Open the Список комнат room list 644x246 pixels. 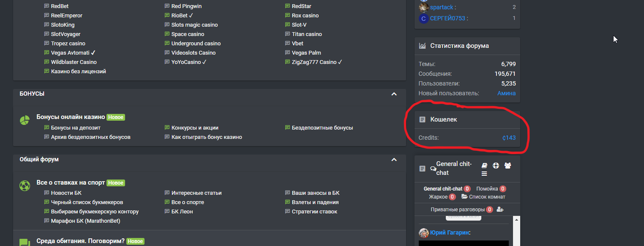[x=483, y=197]
